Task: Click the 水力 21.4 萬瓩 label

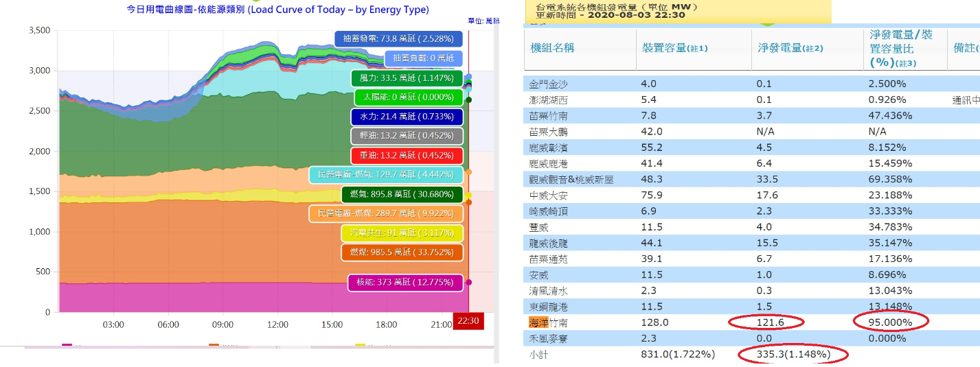Action: point(406,117)
